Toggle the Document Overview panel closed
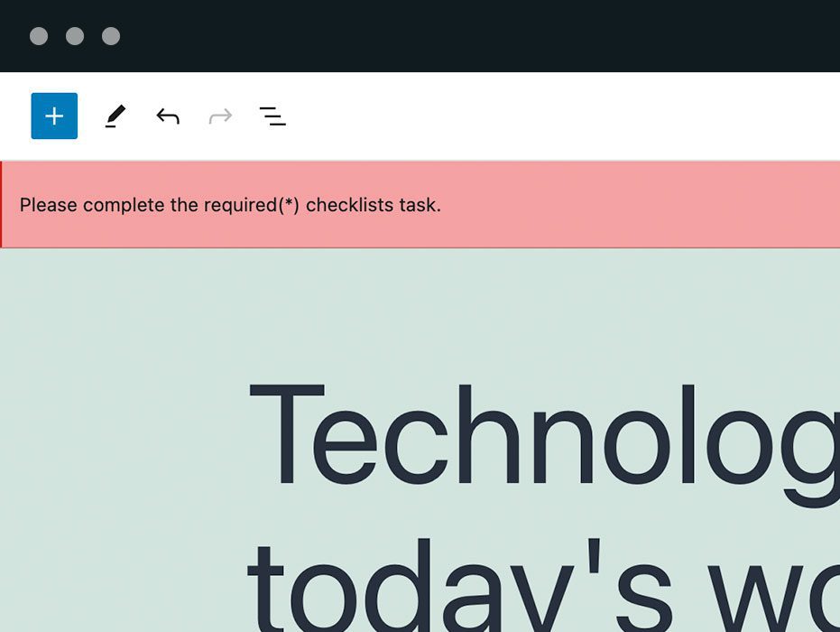This screenshot has height=632, width=840. pyautogui.click(x=272, y=116)
